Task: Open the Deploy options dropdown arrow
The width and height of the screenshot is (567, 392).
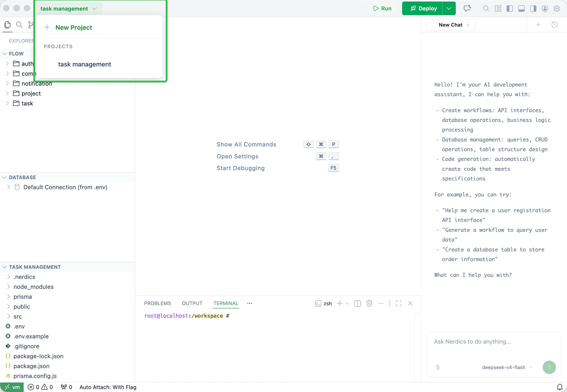Action: click(449, 8)
